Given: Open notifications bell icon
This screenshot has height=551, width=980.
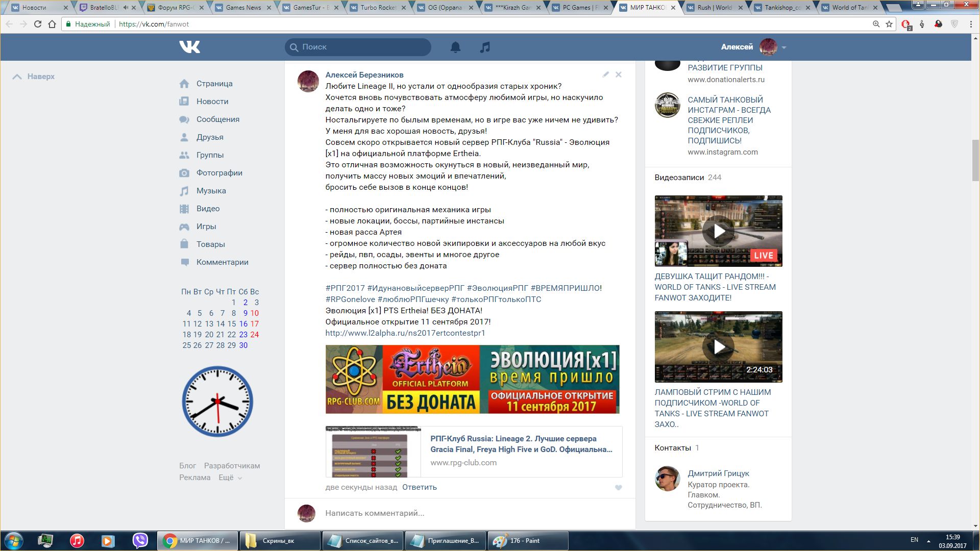Looking at the screenshot, I should click(x=455, y=47).
